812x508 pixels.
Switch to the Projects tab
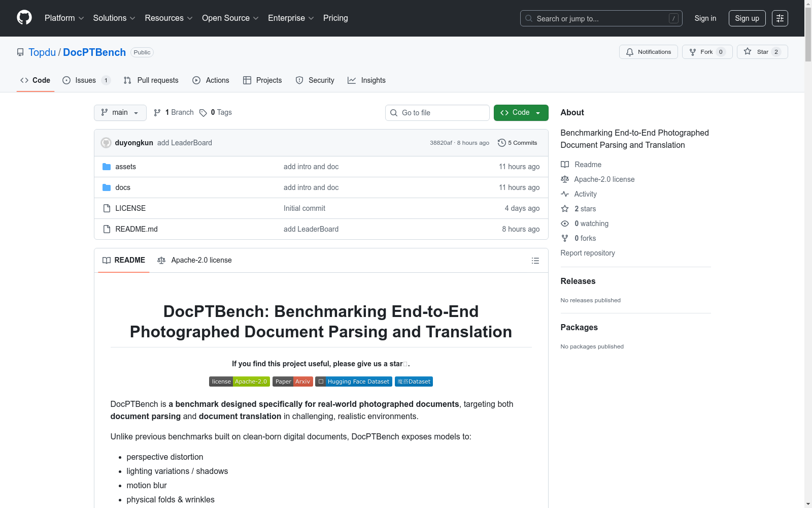point(262,80)
